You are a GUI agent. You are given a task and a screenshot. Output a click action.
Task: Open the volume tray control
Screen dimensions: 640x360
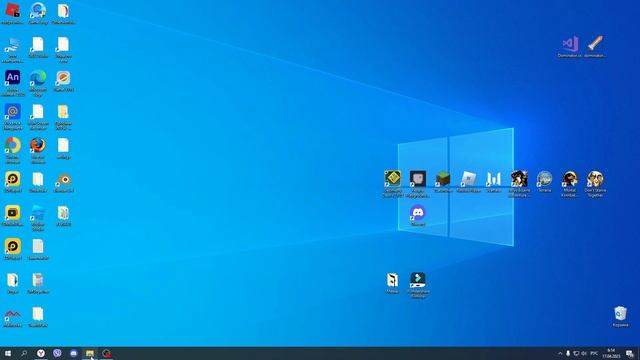(584, 353)
